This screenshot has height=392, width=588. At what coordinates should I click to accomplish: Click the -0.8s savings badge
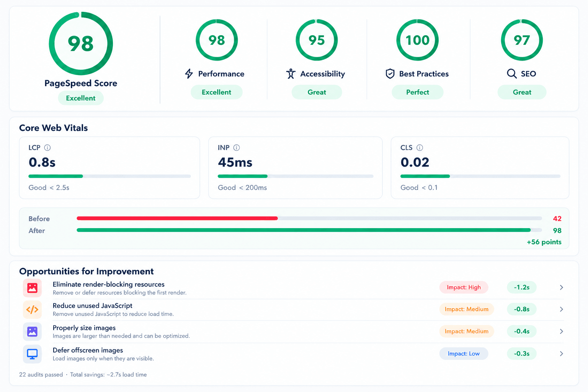tap(522, 309)
